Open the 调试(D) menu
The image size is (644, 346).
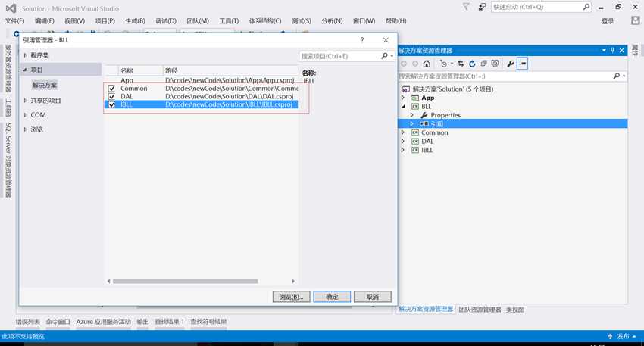(x=166, y=21)
